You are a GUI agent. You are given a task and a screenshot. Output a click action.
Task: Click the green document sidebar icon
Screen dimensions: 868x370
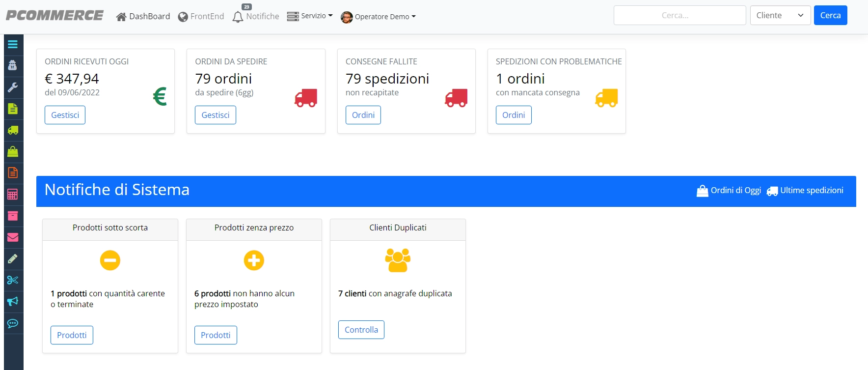pos(13,109)
